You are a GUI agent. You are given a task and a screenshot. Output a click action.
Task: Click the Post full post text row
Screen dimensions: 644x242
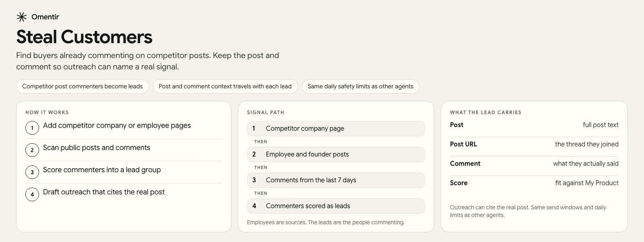534,125
